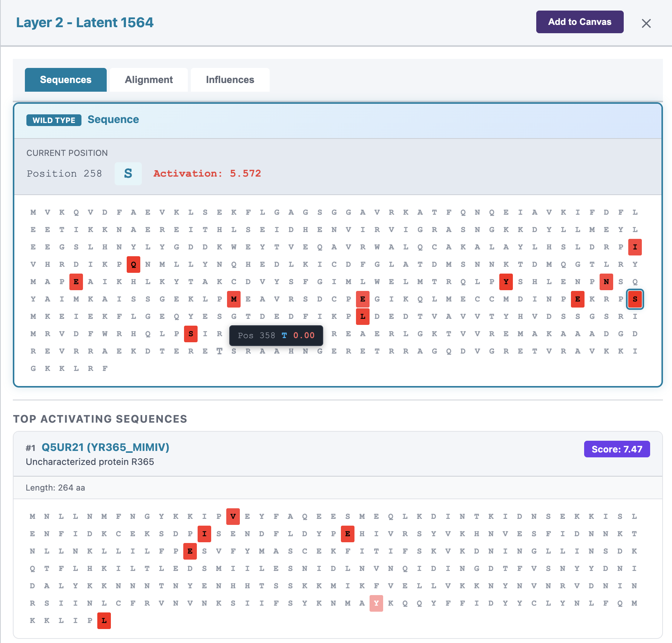The image size is (672, 643).
Task: Click the Score: 7.47 badge
Action: [x=617, y=449]
